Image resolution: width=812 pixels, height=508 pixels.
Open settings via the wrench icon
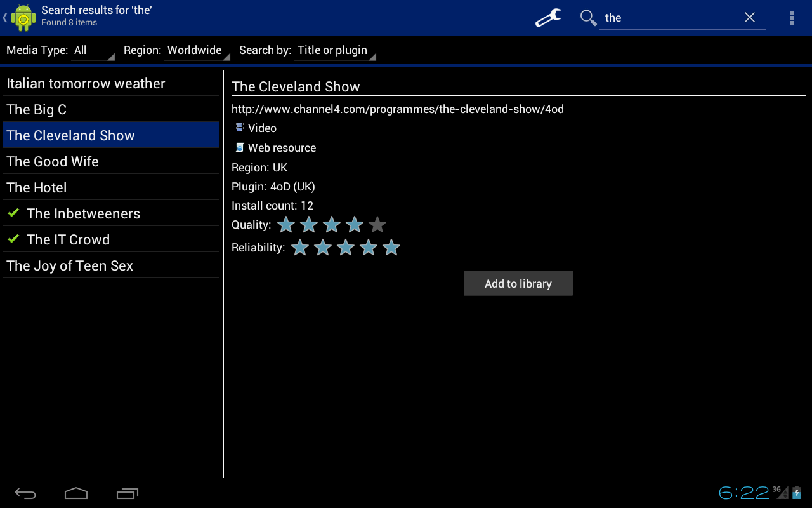point(547,18)
